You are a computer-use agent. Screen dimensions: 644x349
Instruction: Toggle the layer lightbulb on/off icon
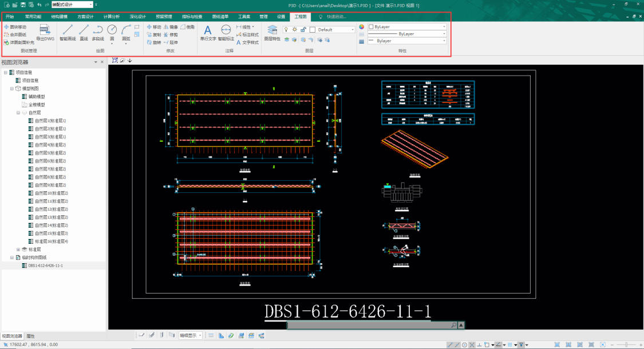(x=286, y=29)
